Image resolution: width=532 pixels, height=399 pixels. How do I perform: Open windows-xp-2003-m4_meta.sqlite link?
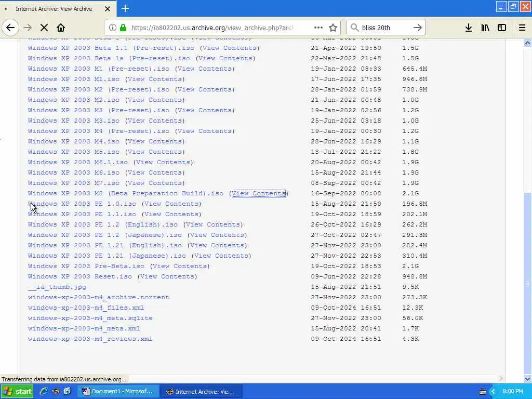tap(90, 318)
